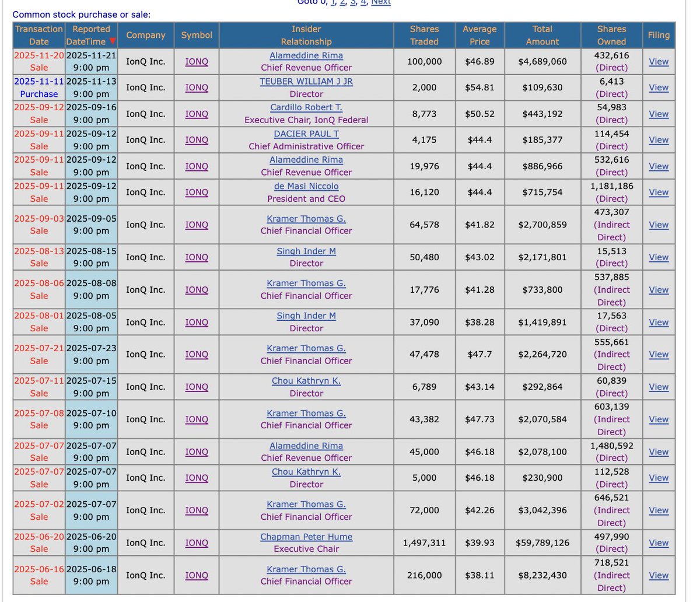
Task: Open the Transaction Date column header
Action: click(39, 35)
